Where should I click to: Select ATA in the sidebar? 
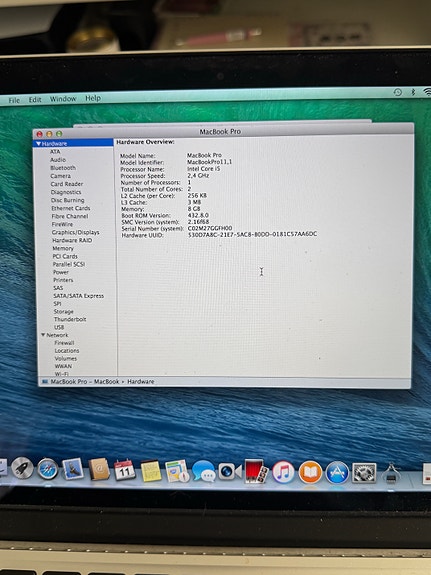pos(55,151)
